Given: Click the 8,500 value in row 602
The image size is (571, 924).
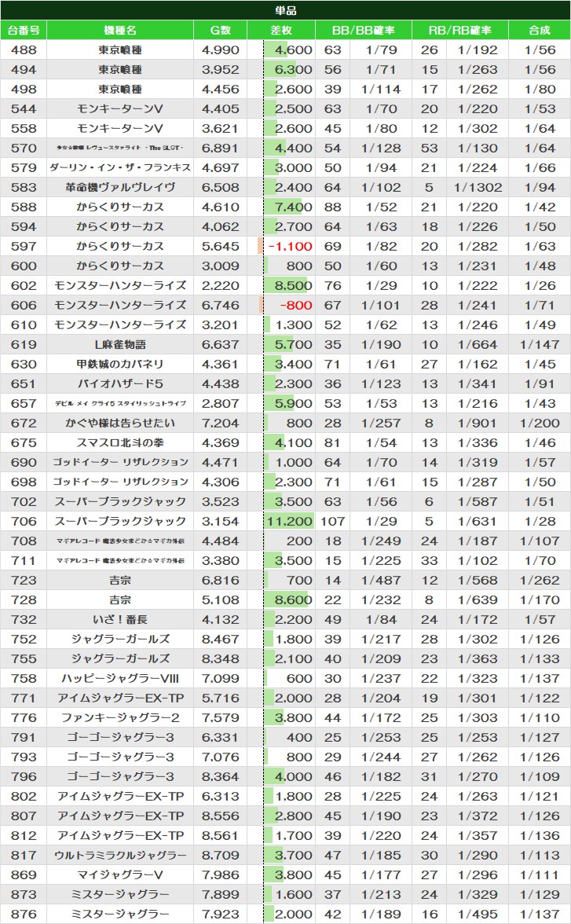Looking at the screenshot, I should pyautogui.click(x=294, y=285).
